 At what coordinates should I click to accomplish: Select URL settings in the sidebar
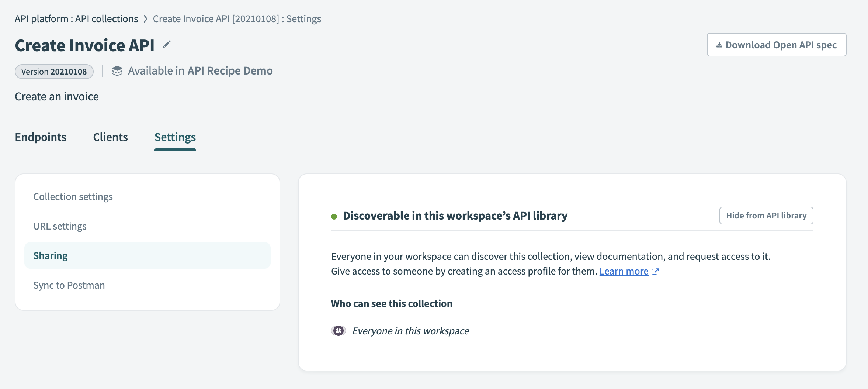pos(60,226)
